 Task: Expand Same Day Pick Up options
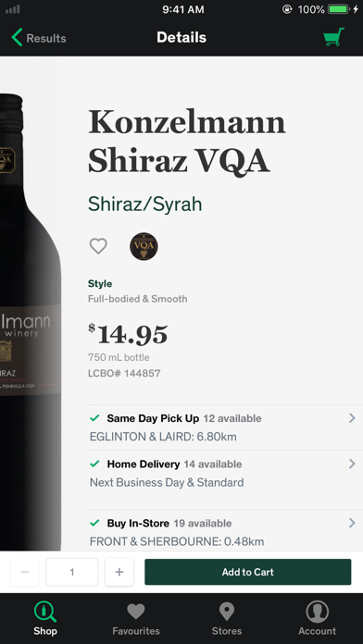tap(352, 418)
